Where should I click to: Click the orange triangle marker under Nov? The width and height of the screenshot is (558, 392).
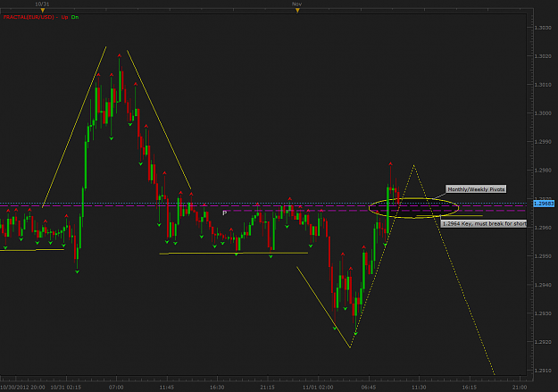(297, 11)
